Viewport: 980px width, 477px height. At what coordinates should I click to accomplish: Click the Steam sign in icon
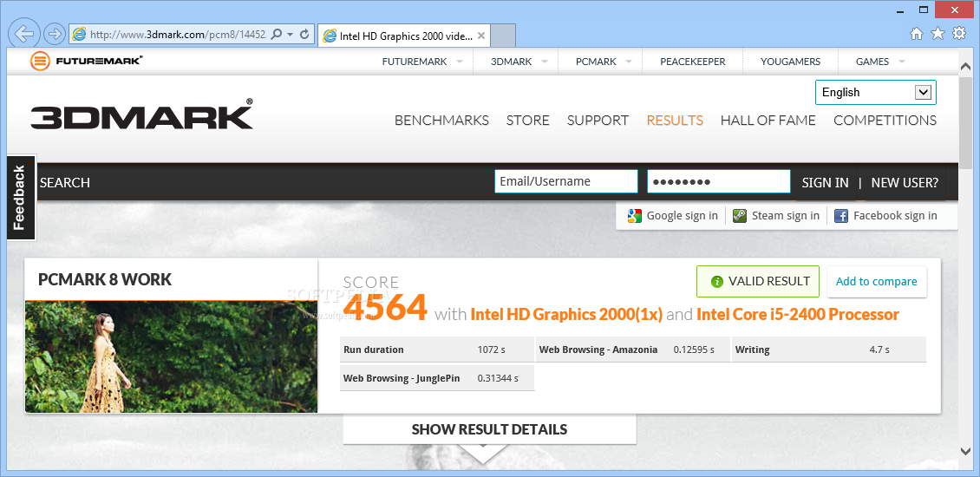pyautogui.click(x=740, y=216)
